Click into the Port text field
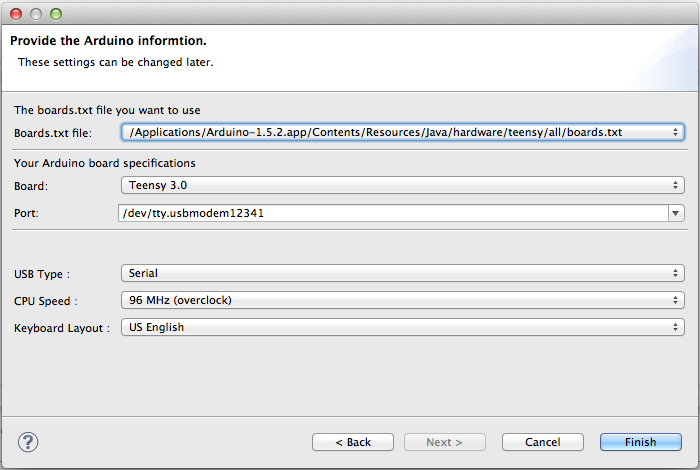Screen dimensions: 700x470 pos(392,213)
